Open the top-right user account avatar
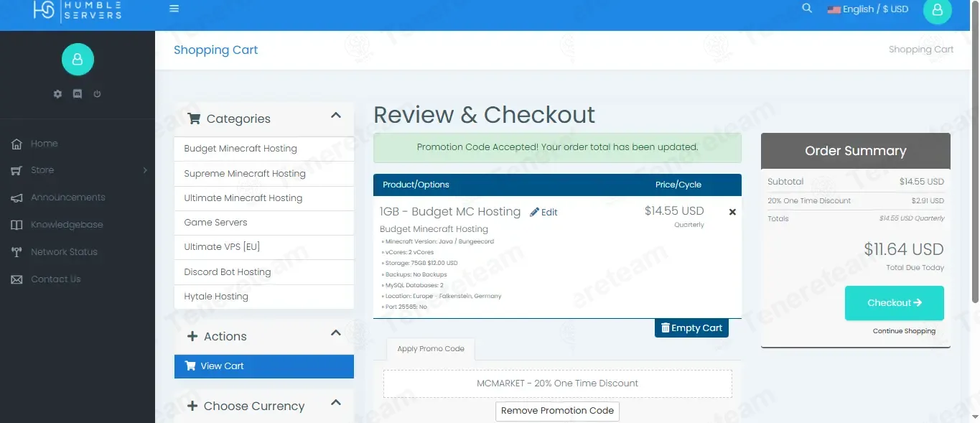Image resolution: width=980 pixels, height=423 pixels. click(x=937, y=10)
